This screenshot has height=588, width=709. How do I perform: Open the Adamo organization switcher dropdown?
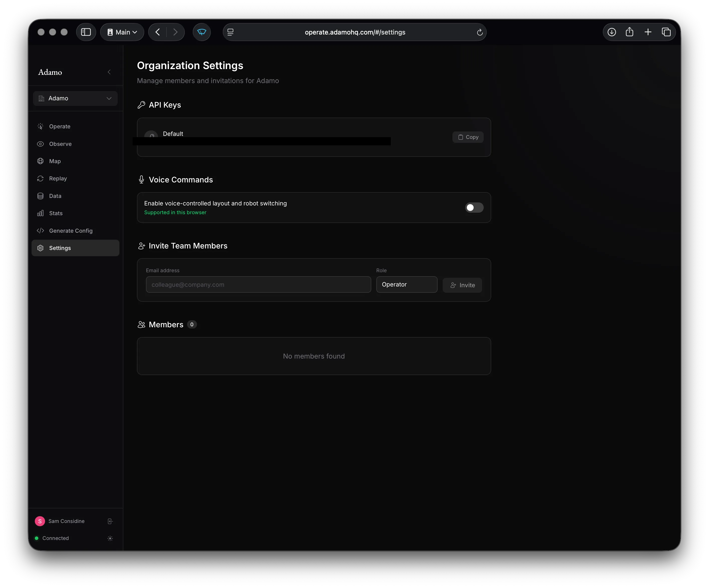coord(75,99)
